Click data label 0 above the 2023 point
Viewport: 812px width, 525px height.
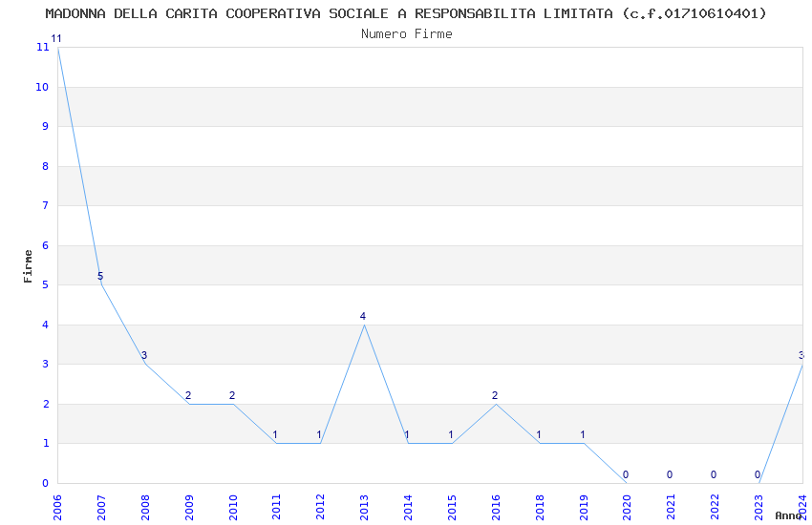pyautogui.click(x=758, y=474)
